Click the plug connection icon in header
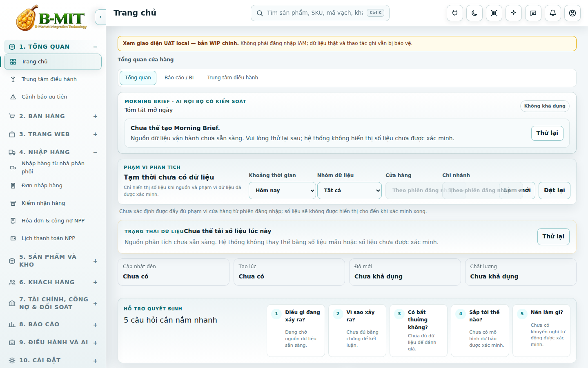588x368 pixels. click(455, 13)
